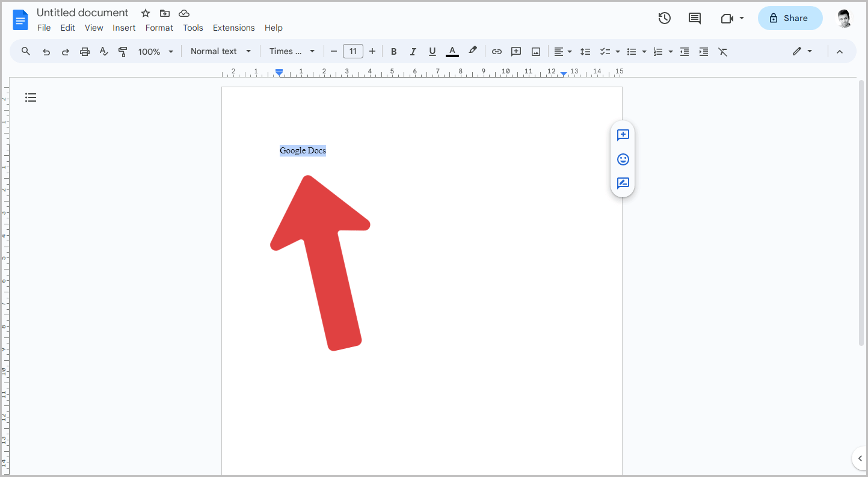Screen dimensions: 868x477
Task: Star the Untitled document
Action: pyautogui.click(x=146, y=13)
